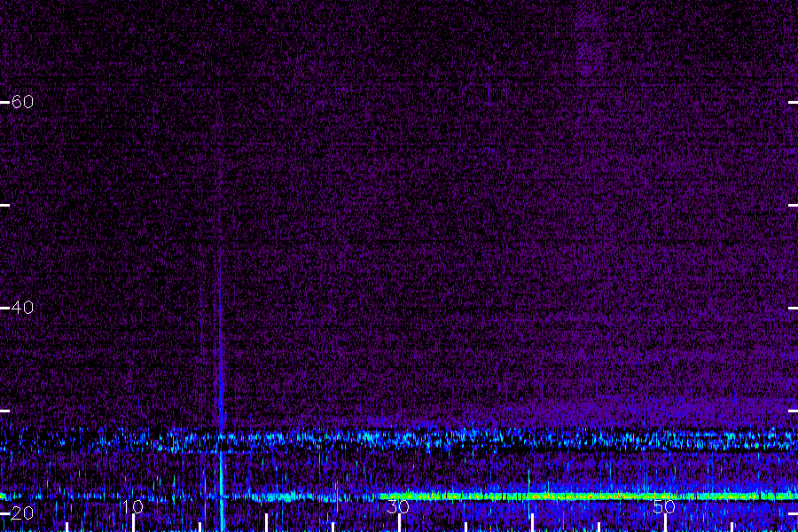Click the 10 label on the horizontal axis
The image size is (798, 532).
click(133, 506)
